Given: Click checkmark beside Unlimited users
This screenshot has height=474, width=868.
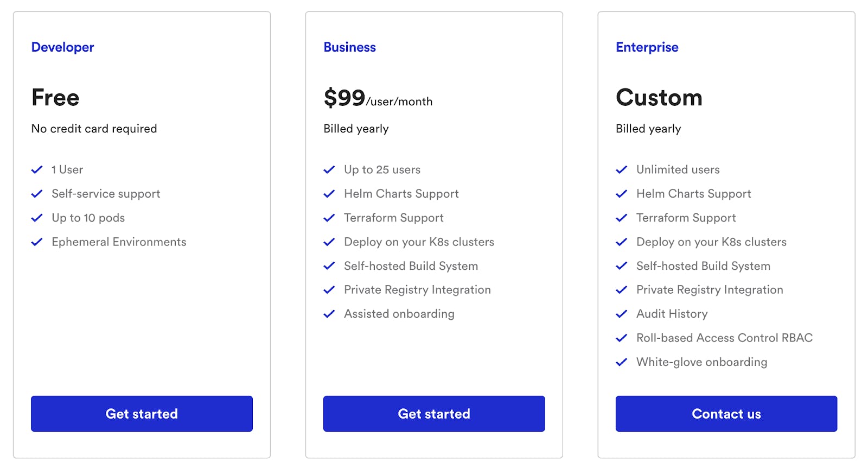Looking at the screenshot, I should coord(622,170).
